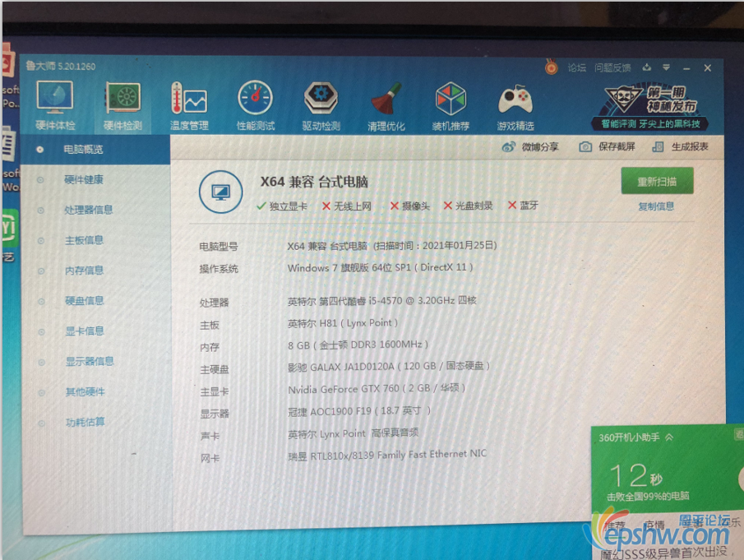Click the round computer monitor icon
Viewport: 744px width, 560px height.
(x=220, y=192)
